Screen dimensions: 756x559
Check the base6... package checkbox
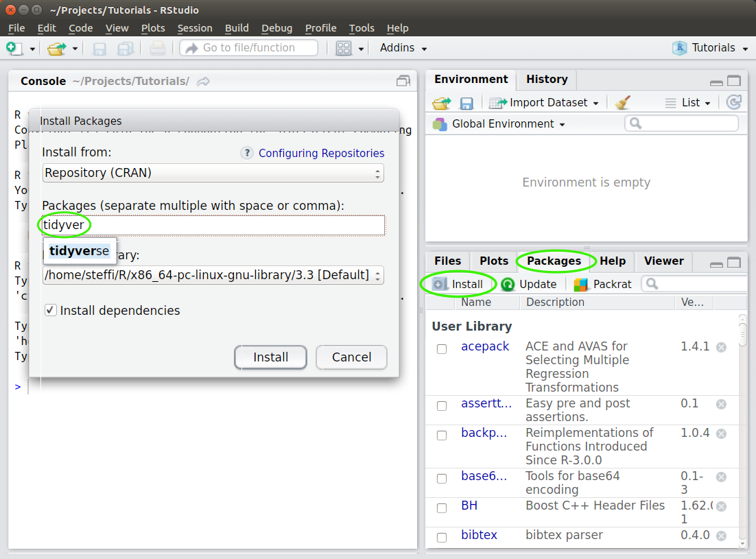tap(442, 479)
